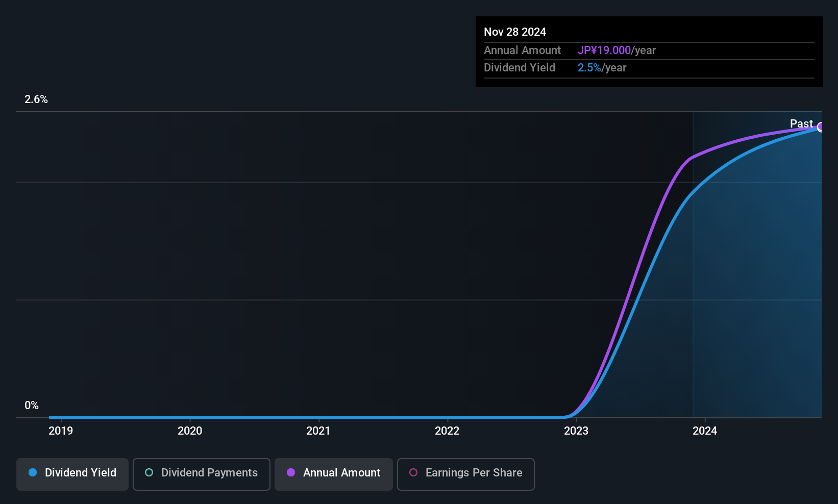
Task: Click the purple end-point marker on the chart
Action: coord(821,127)
